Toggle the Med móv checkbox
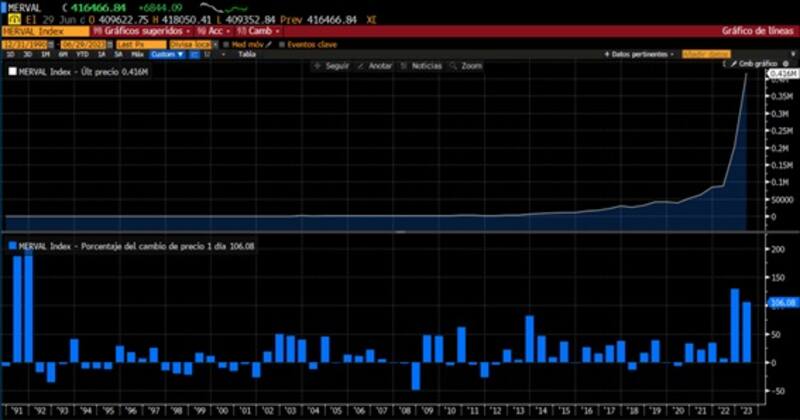Image resolution: width=800 pixels, height=420 pixels. 224,44
